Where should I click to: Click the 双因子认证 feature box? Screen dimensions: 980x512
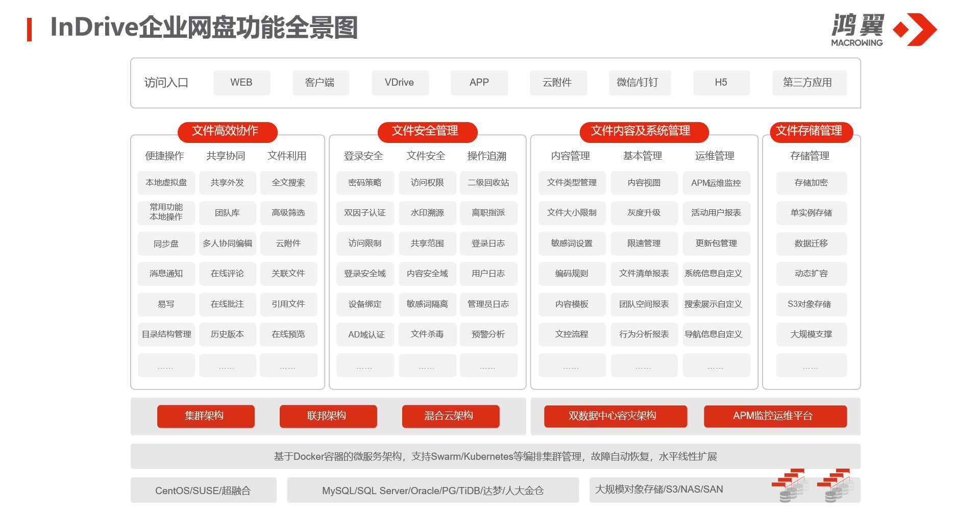click(365, 213)
